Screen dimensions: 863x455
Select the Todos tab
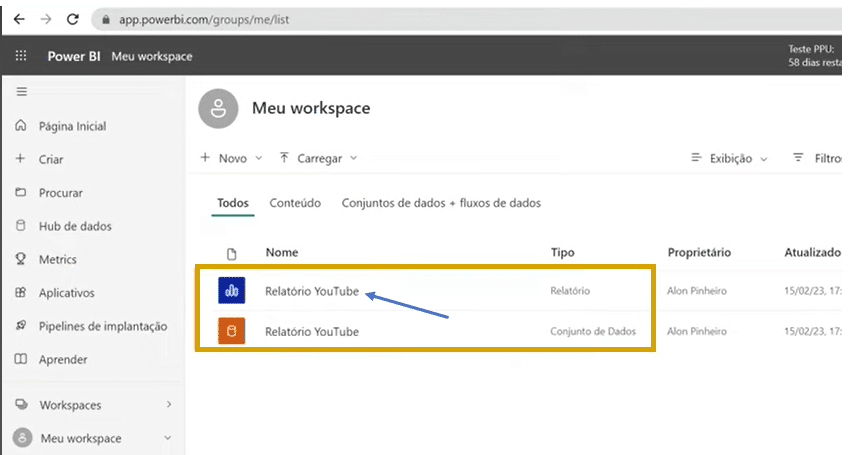click(233, 203)
